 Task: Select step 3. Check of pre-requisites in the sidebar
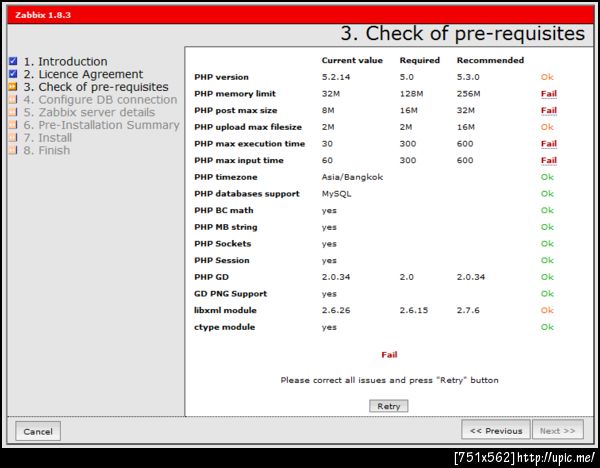[x=96, y=87]
